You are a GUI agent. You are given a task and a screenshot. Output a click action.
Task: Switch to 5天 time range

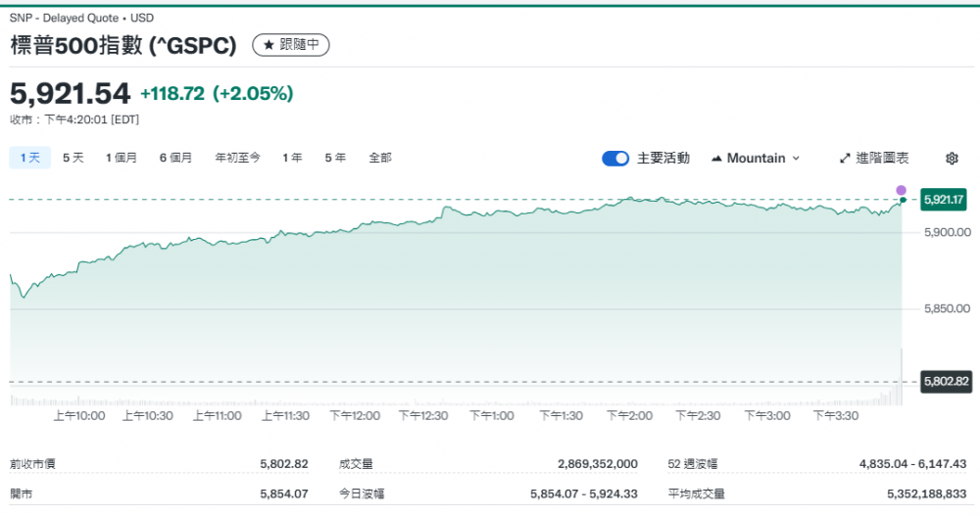[x=73, y=158]
